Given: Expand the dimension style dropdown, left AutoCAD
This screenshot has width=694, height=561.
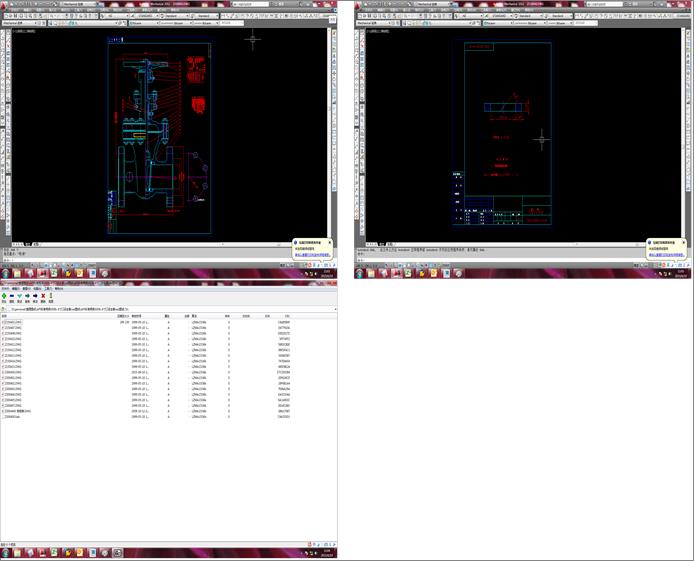Looking at the screenshot, I should pos(157,16).
